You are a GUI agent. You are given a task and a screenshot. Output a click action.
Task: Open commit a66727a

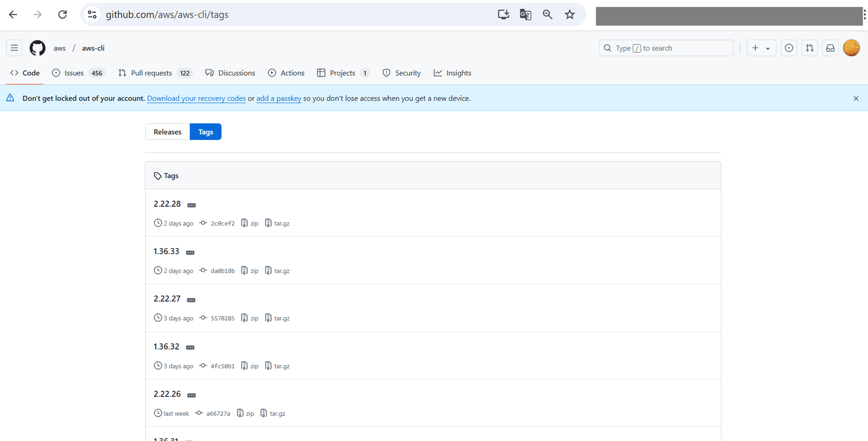click(213, 413)
